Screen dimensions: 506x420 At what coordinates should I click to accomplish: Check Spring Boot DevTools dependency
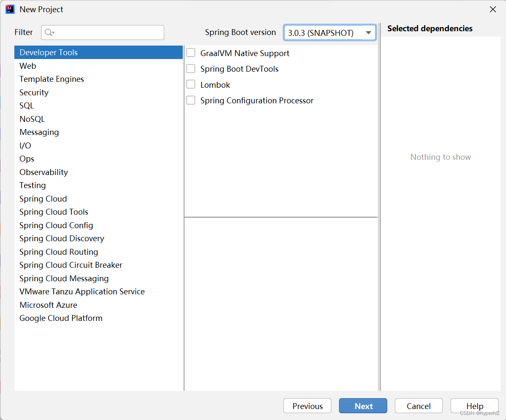191,68
